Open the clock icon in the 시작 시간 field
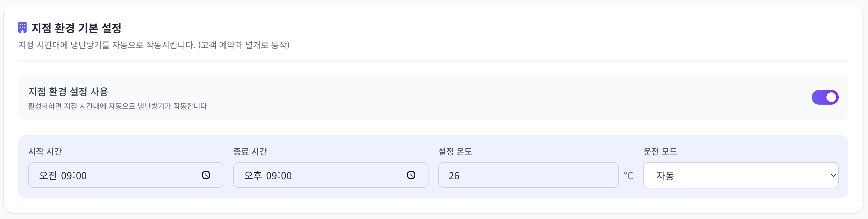This screenshot has width=868, height=219. pyautogui.click(x=207, y=175)
